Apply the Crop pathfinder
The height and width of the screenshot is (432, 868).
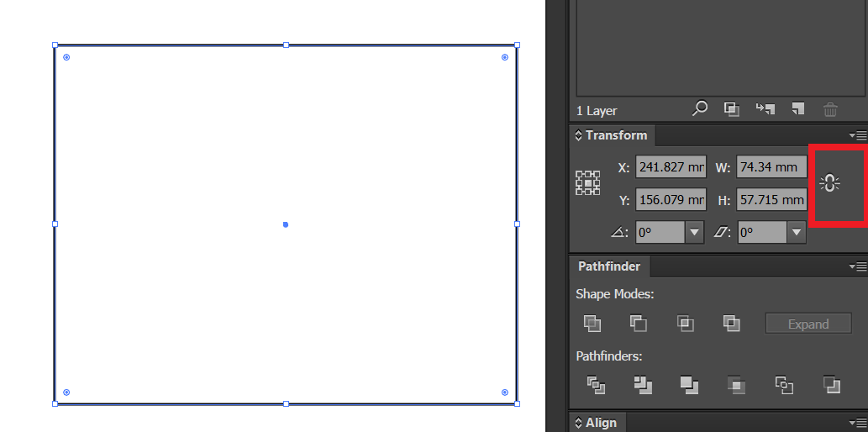click(x=737, y=385)
